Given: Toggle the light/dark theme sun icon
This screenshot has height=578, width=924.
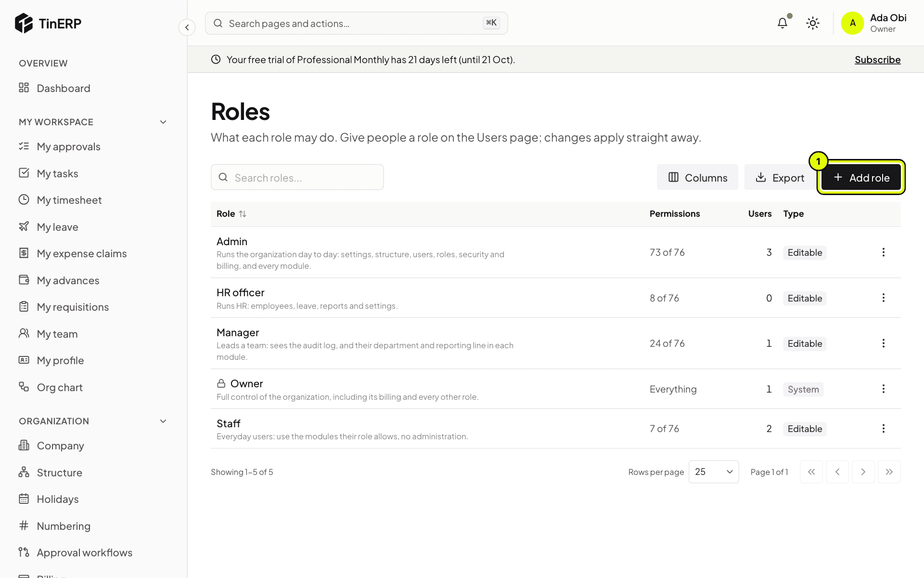Looking at the screenshot, I should click(813, 23).
